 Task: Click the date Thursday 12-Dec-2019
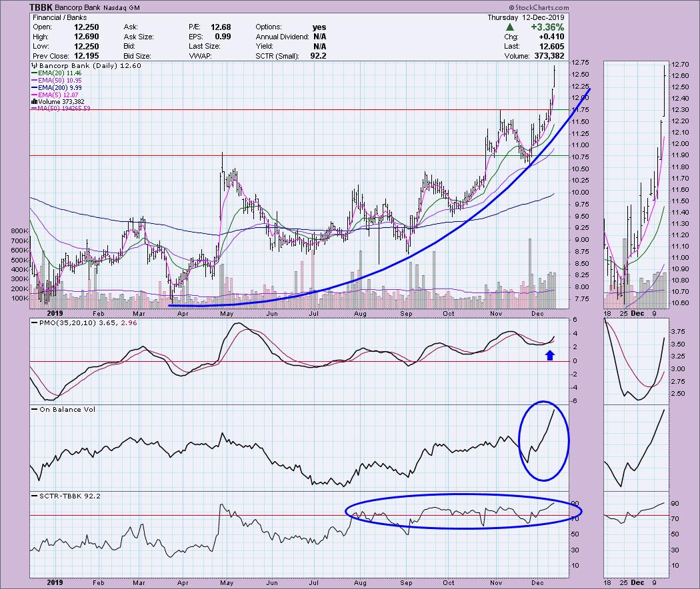[525, 17]
